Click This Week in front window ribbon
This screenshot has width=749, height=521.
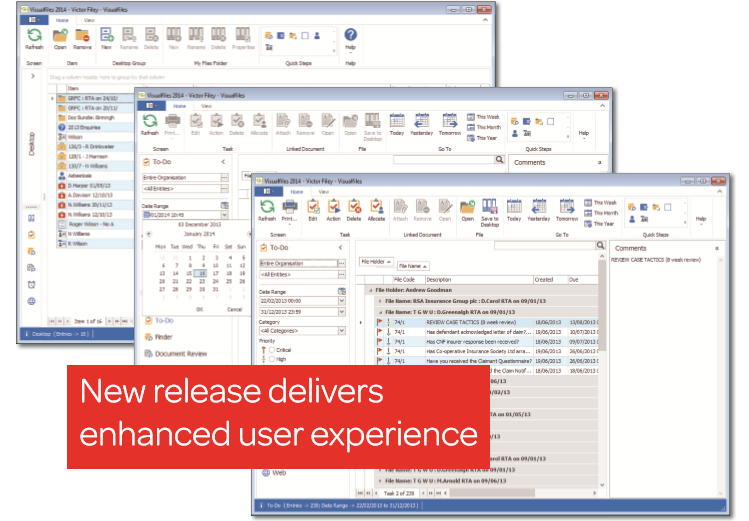tap(600, 202)
